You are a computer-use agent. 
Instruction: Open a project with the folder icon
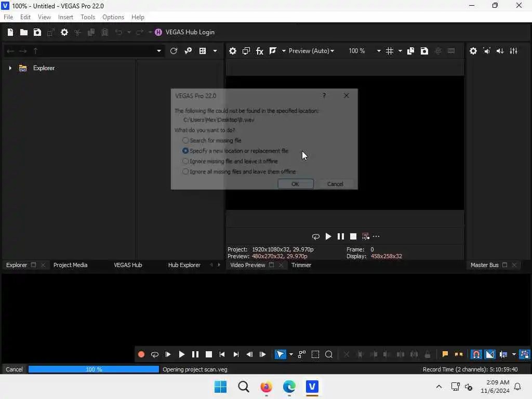24,32
